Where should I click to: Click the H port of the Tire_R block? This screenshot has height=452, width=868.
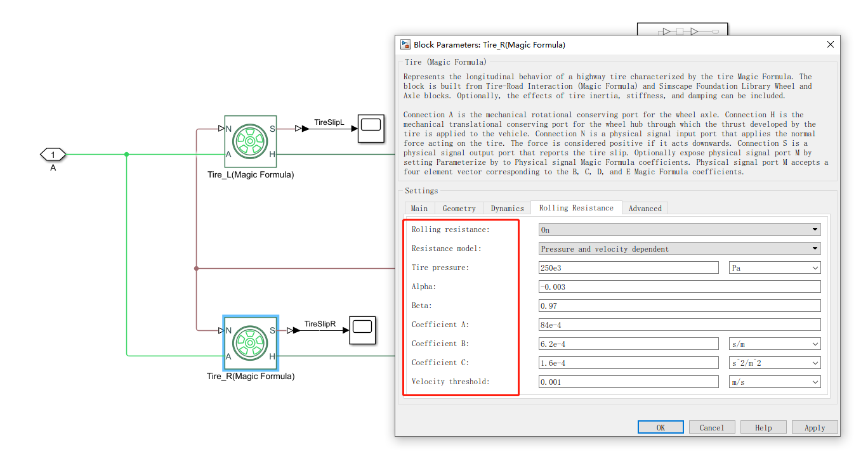272,356
